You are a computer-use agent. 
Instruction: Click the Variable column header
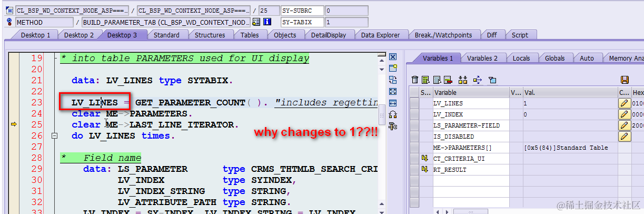pyautogui.click(x=471, y=92)
